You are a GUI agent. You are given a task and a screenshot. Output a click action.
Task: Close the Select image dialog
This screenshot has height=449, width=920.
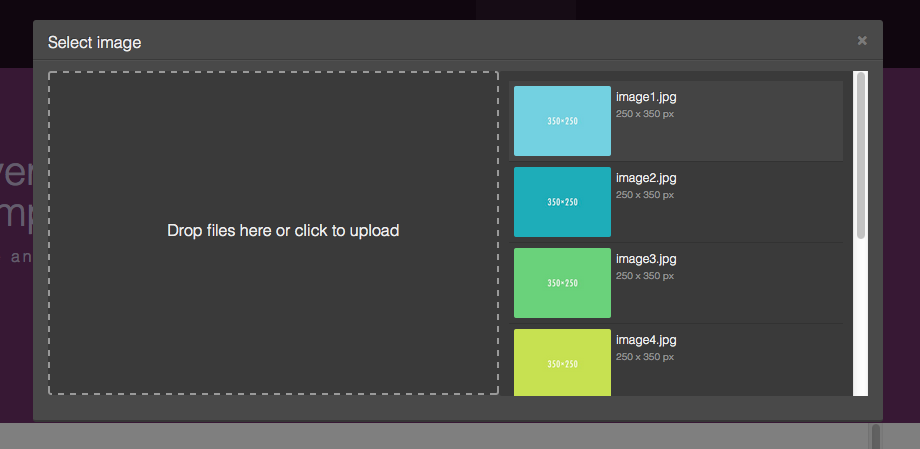pos(862,41)
